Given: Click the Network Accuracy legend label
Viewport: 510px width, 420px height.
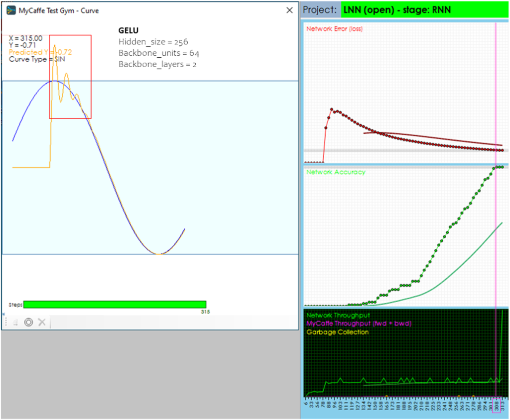Looking at the screenshot, I should point(335,172).
